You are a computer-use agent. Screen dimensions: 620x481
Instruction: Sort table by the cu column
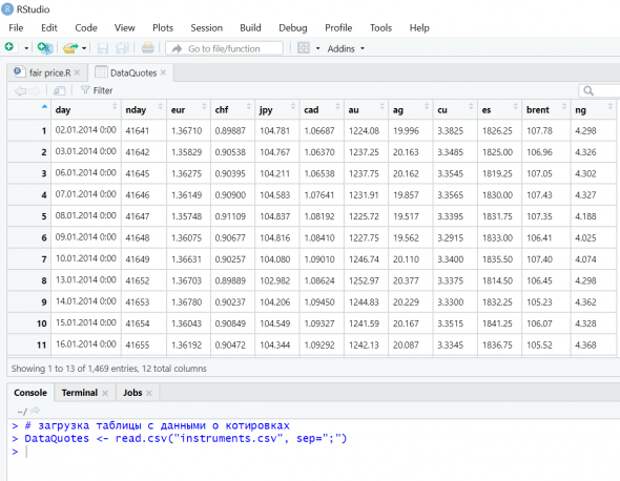pyautogui.click(x=455, y=110)
